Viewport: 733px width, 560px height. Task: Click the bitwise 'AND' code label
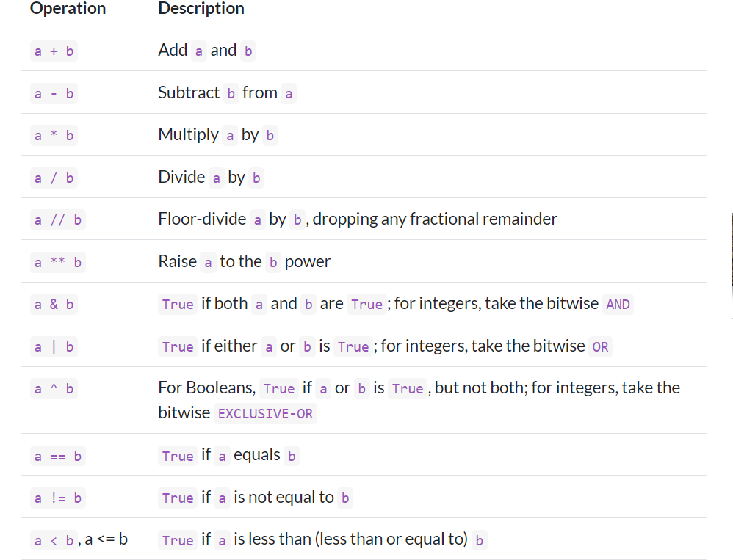(618, 305)
